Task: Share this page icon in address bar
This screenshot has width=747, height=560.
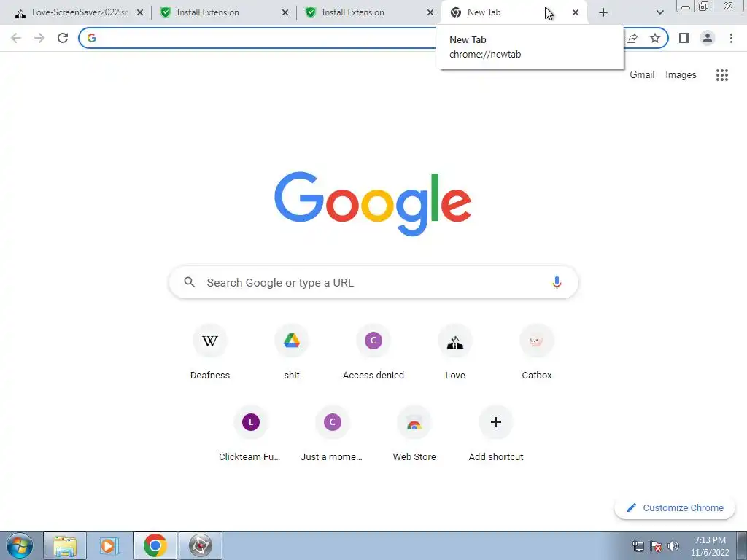Action: coord(632,38)
